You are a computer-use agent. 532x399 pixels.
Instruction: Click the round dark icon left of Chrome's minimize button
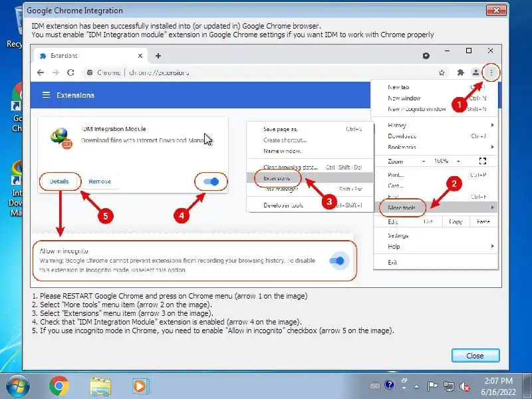[426, 56]
